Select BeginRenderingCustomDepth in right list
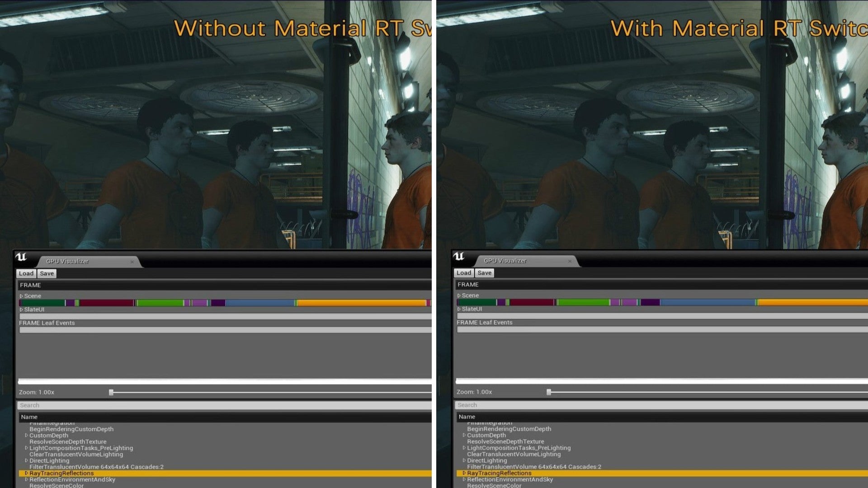Viewport: 868px width, 488px height. pyautogui.click(x=509, y=429)
